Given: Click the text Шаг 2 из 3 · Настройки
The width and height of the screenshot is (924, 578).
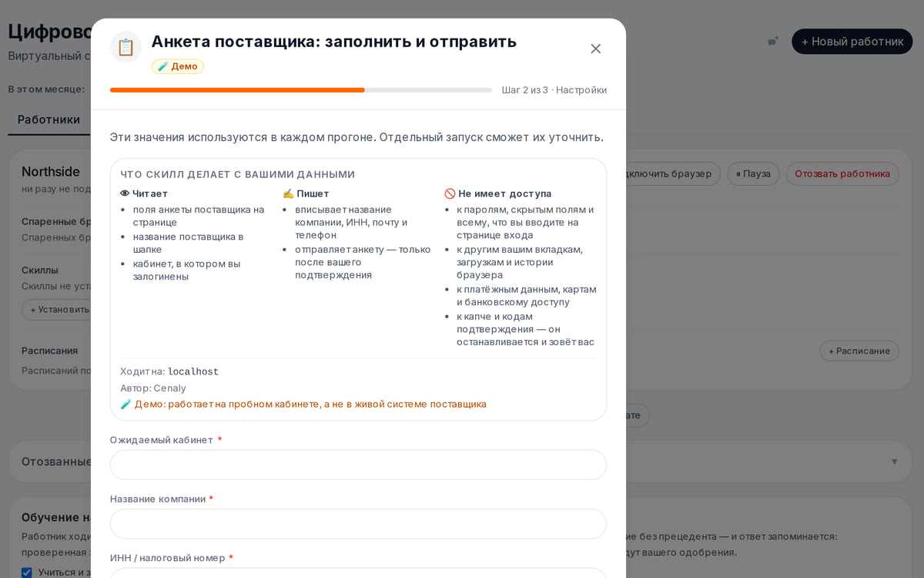Looking at the screenshot, I should (554, 90).
